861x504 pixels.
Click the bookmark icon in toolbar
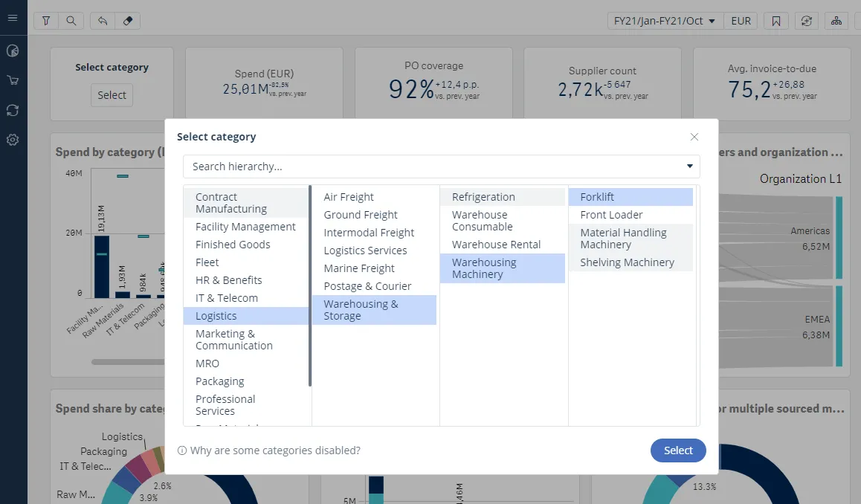point(776,21)
